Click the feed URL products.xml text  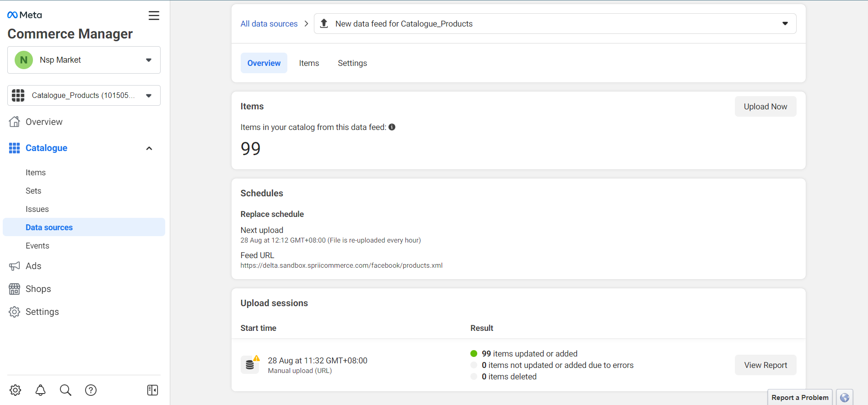[341, 265]
